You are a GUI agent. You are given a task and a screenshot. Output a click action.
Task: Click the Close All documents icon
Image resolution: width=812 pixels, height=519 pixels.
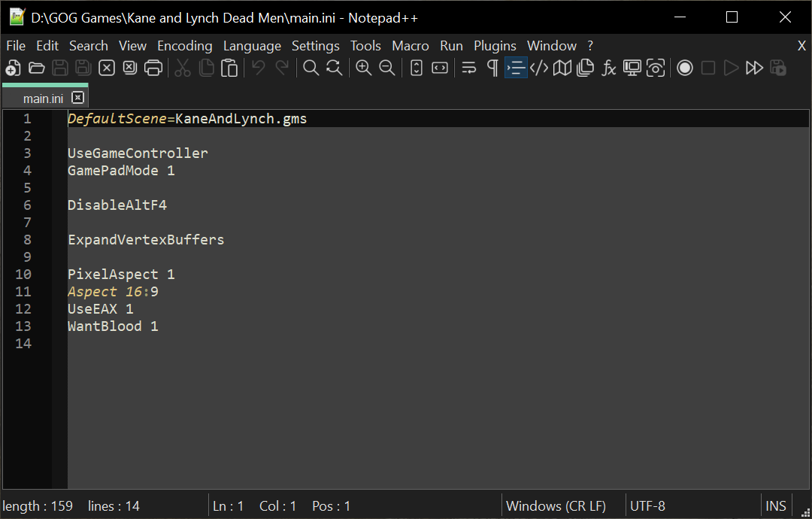(x=130, y=68)
